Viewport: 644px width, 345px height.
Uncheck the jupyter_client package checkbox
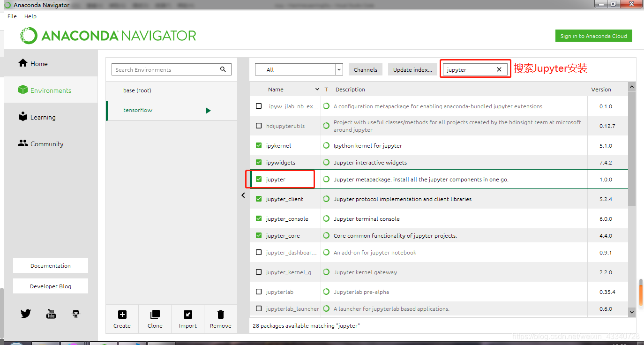coord(259,199)
